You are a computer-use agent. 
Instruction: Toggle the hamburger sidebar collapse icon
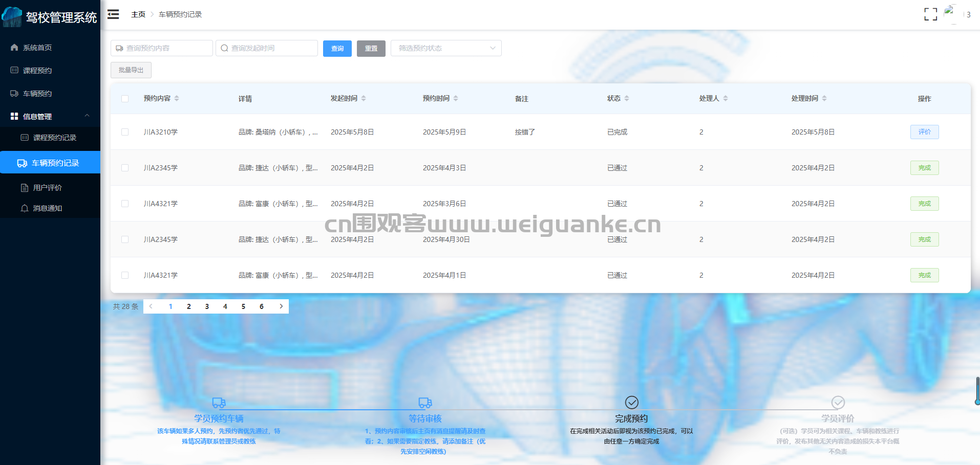coord(113,14)
